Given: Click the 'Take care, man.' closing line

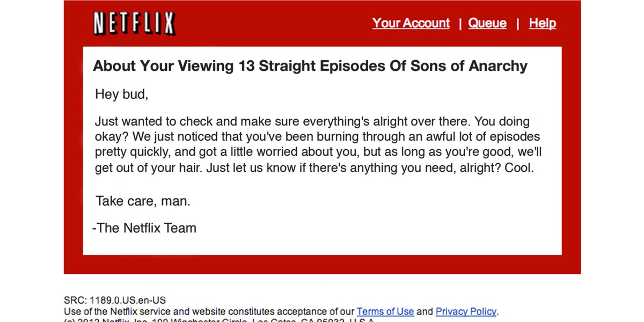Looking at the screenshot, I should (143, 201).
